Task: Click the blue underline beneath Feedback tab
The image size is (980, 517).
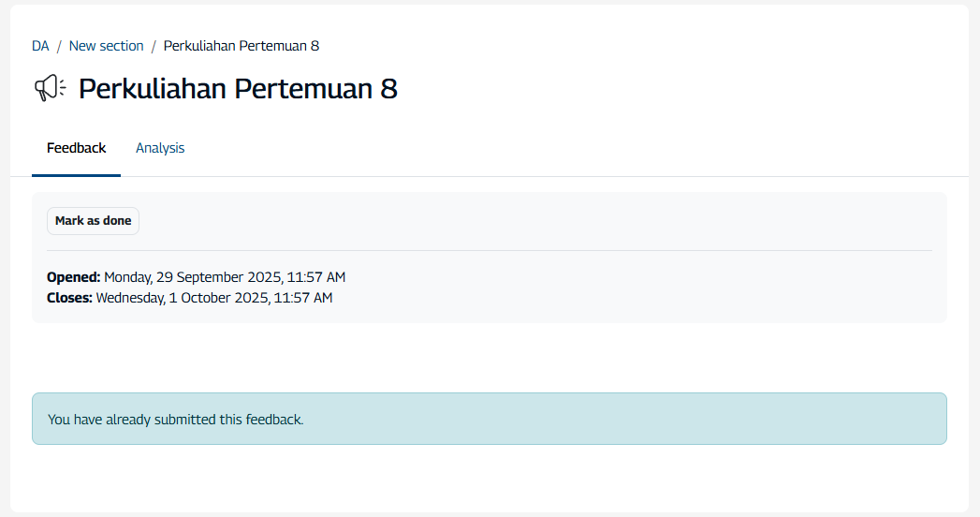Action: coord(77,175)
